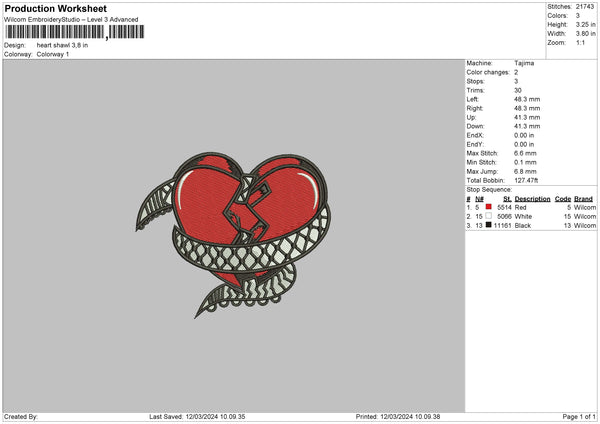
Task: Click the 'Production Worksheet' title
Action: click(55, 8)
